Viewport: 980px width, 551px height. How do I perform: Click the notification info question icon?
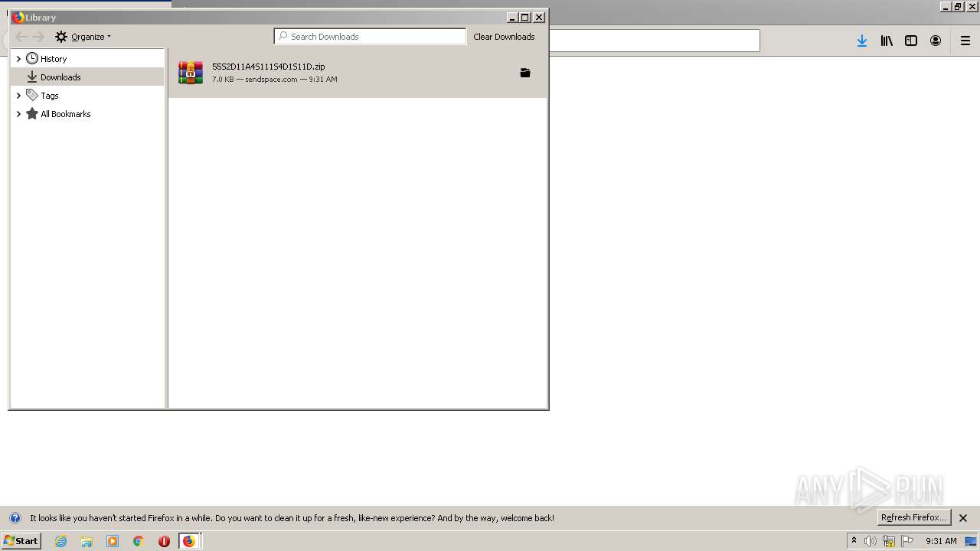point(15,518)
